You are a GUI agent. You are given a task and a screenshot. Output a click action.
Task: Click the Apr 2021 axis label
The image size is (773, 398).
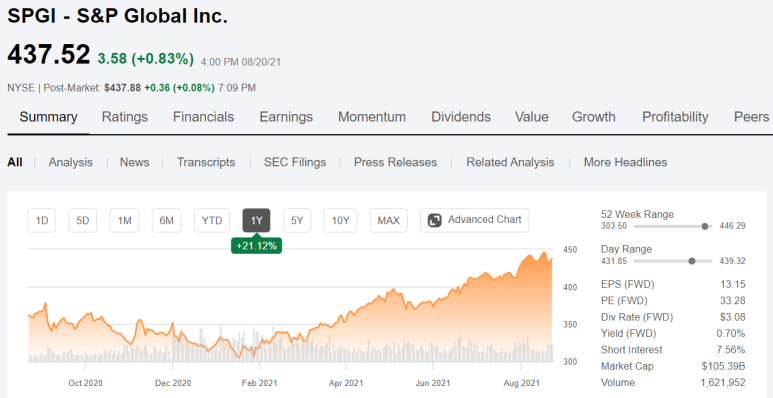346,383
